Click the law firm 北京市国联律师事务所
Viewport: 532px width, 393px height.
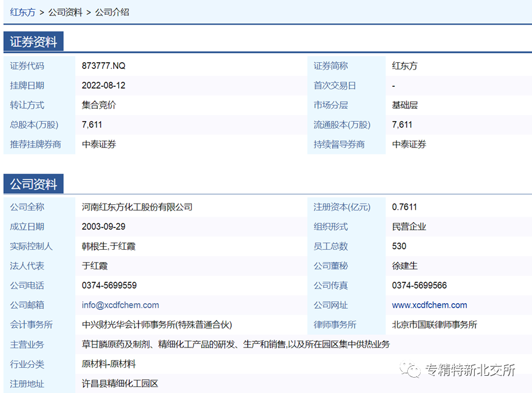434,325
